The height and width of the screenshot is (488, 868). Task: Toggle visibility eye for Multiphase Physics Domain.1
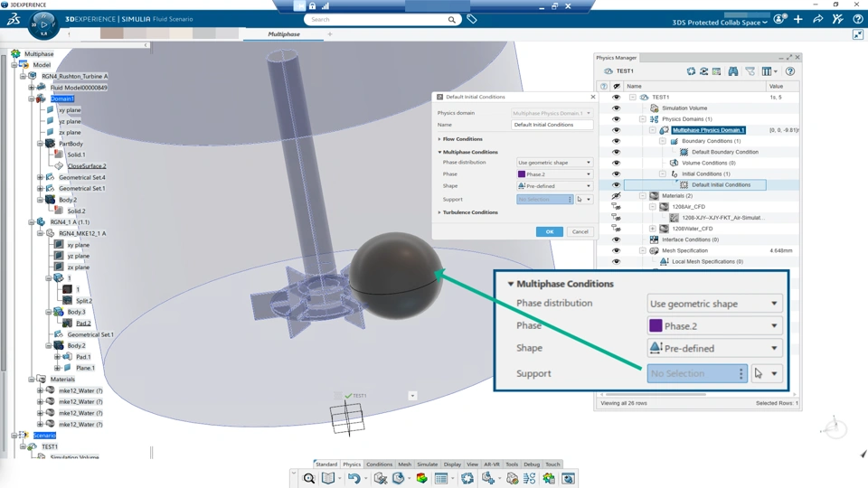tap(616, 130)
